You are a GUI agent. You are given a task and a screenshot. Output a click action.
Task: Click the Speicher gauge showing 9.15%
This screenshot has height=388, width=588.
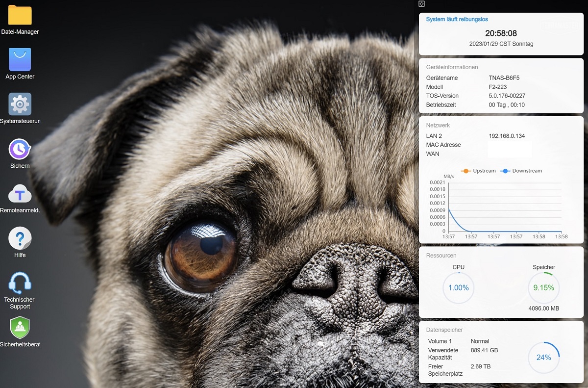tap(544, 288)
